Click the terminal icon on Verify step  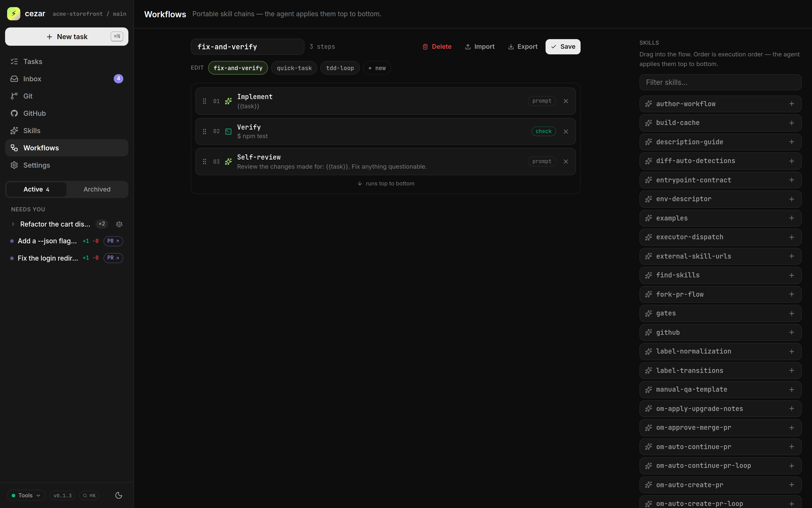(x=228, y=131)
